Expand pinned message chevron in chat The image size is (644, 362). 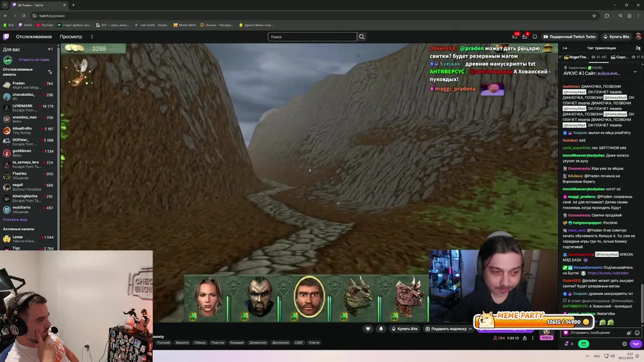(635, 71)
